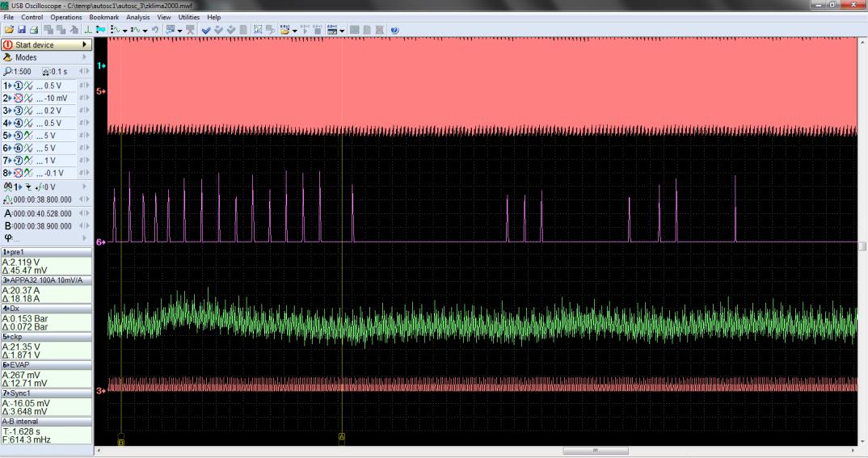Viewport: 868px width, 458px height.
Task: Click the Modes panel icon
Action: pos(8,58)
